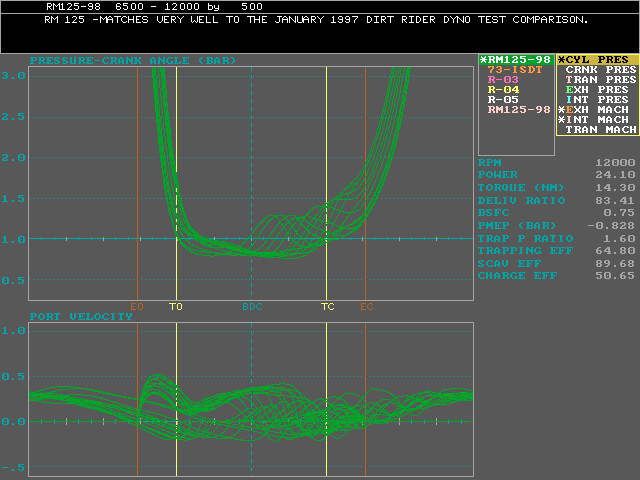Click the 2.5 pressure axis label
The width and height of the screenshot is (640, 480).
[13, 117]
